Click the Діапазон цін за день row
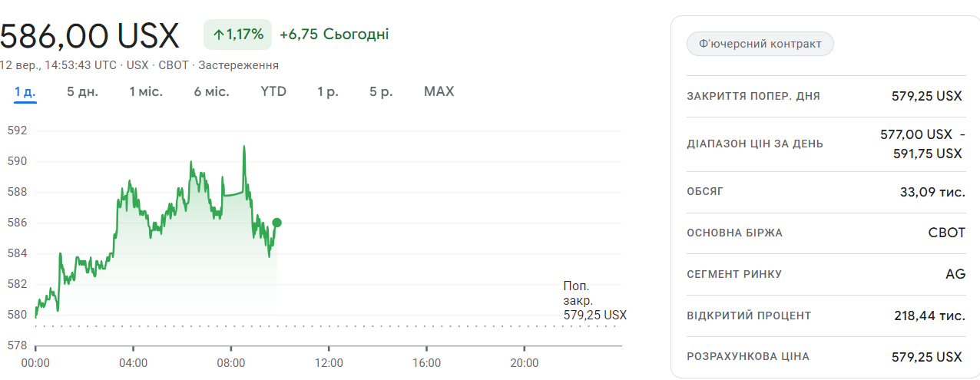980x380 pixels. [x=824, y=144]
